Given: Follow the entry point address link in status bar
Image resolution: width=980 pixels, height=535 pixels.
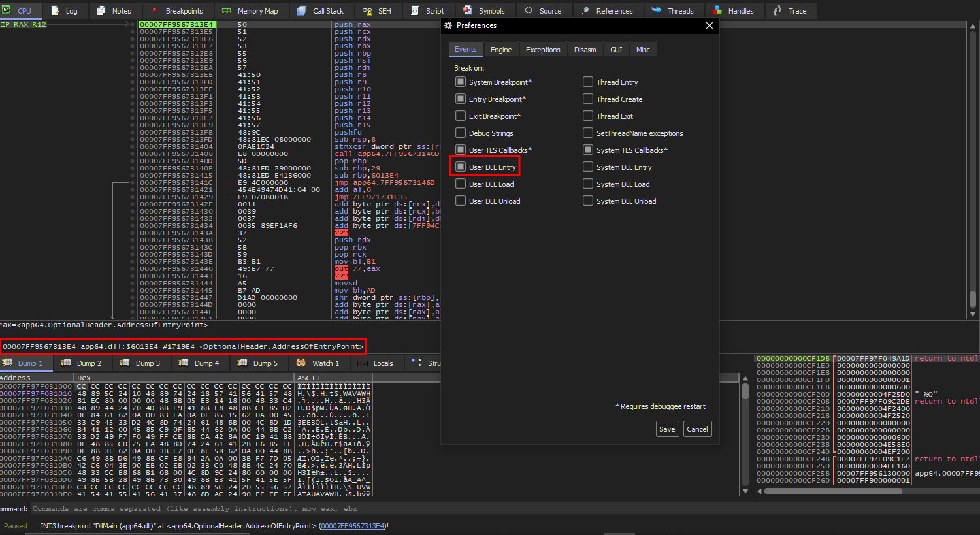Looking at the screenshot, I should click(x=353, y=525).
